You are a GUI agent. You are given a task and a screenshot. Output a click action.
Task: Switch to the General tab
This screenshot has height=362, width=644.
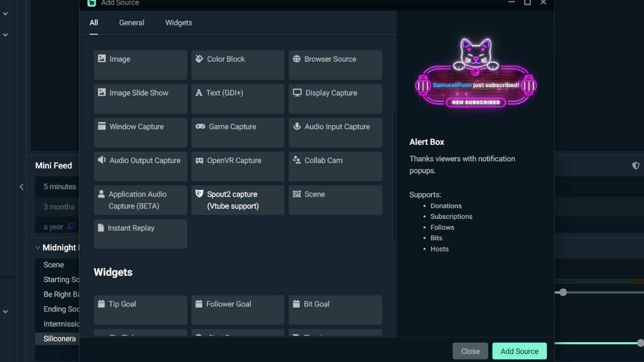[x=131, y=23]
